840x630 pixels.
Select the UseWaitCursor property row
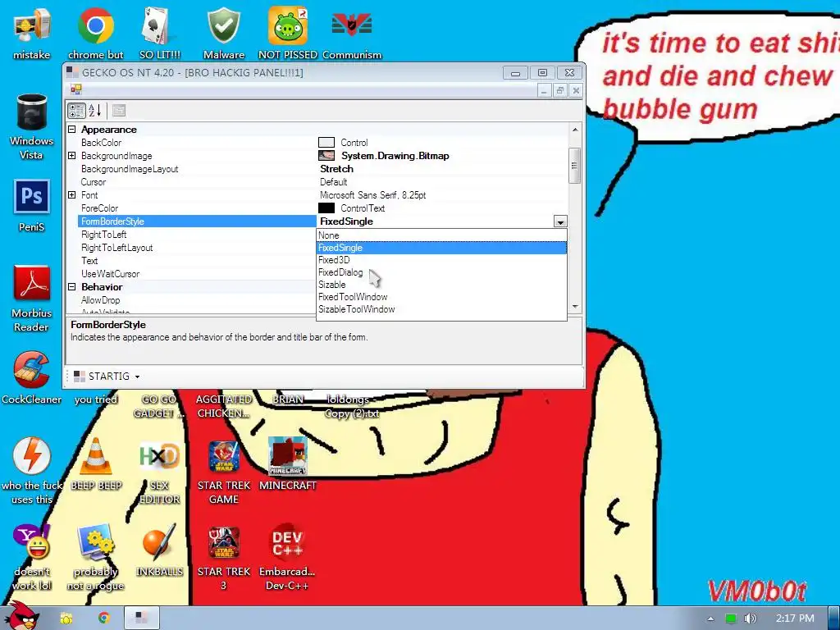click(197, 274)
